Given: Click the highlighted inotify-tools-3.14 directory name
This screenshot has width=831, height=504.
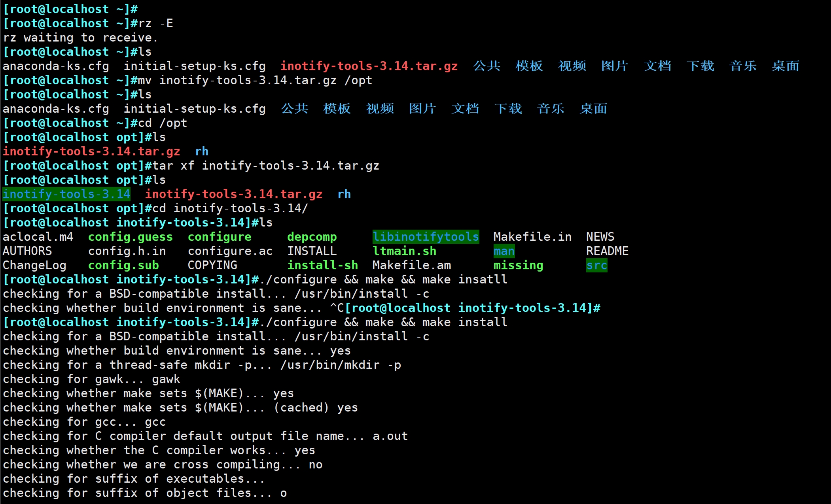Looking at the screenshot, I should point(66,194).
